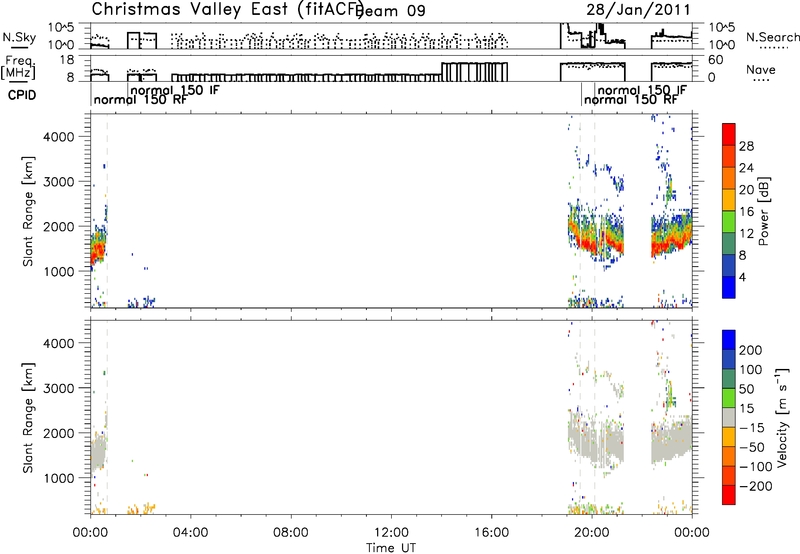
Task: Click the velocity panel 'Slant Range [km]' label
Action: click(28, 418)
